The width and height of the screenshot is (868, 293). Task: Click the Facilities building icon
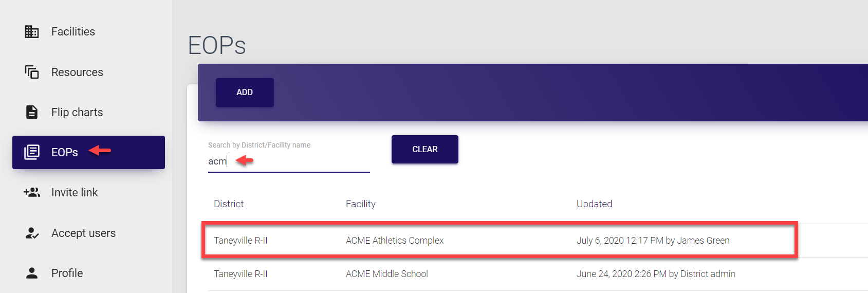pos(32,32)
